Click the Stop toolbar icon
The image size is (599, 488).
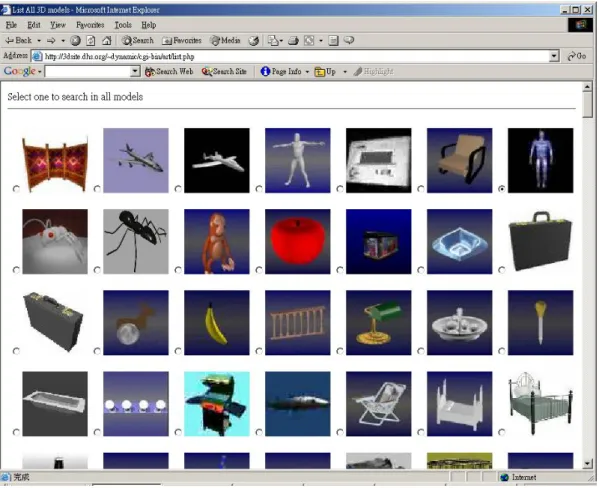pos(75,41)
